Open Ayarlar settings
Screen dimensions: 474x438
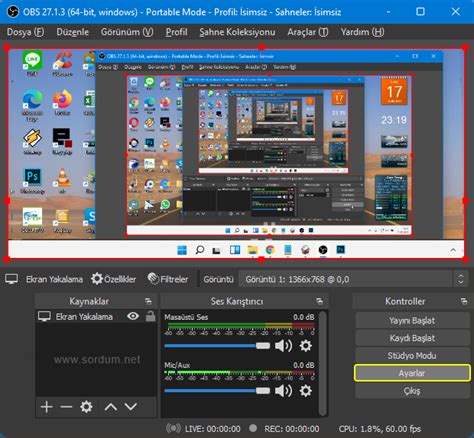(412, 373)
